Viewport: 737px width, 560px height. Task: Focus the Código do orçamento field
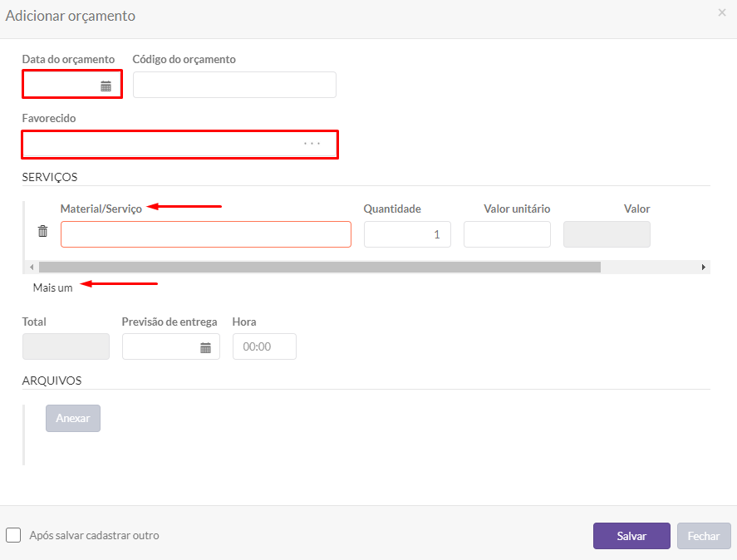click(x=234, y=85)
